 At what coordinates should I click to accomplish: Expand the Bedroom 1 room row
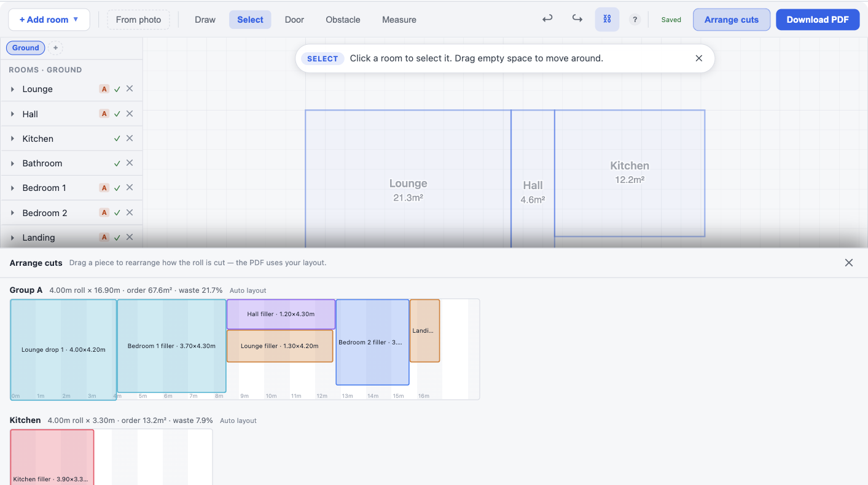click(x=12, y=188)
